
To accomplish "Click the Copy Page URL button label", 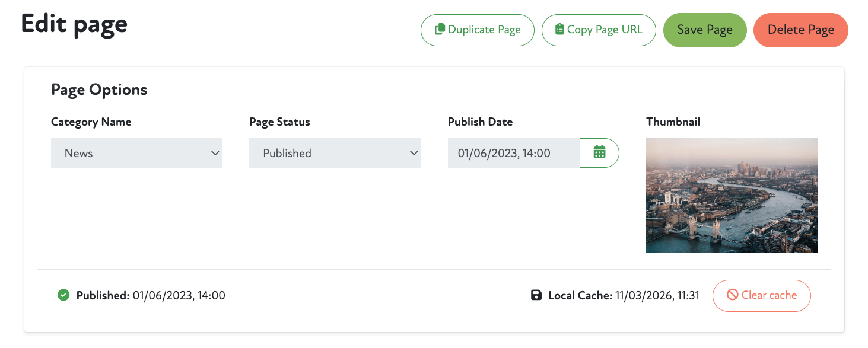I will [x=605, y=30].
